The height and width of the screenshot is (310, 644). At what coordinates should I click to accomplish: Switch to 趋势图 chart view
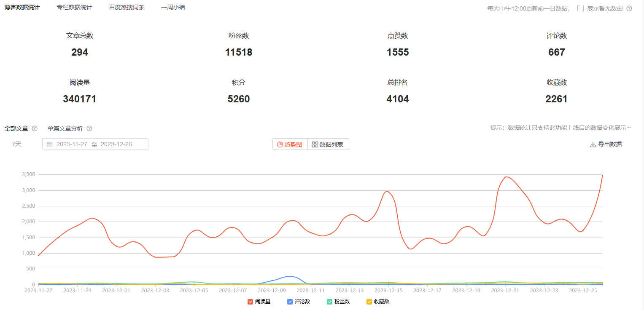[x=290, y=144]
